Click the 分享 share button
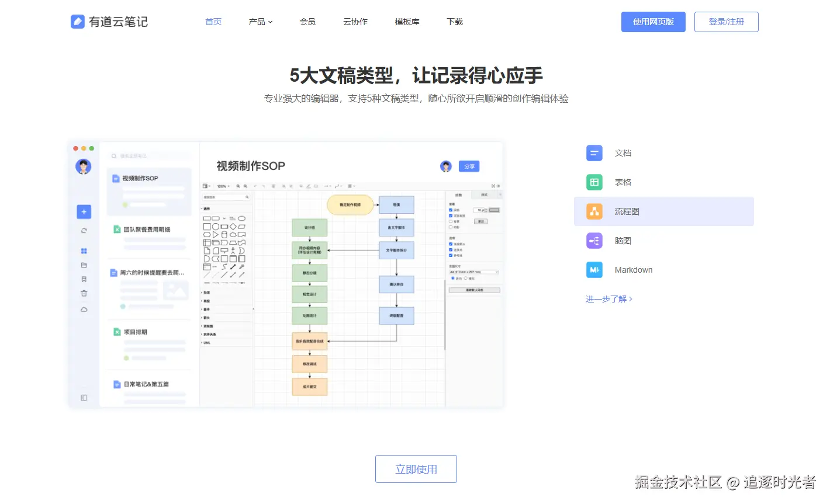The height and width of the screenshot is (504, 830). [469, 166]
